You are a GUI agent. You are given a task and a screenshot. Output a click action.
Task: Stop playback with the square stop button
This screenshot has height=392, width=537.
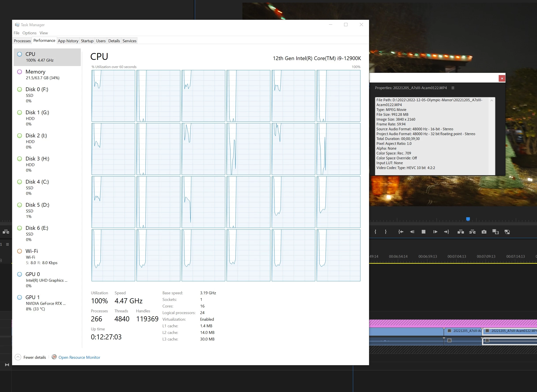click(424, 232)
